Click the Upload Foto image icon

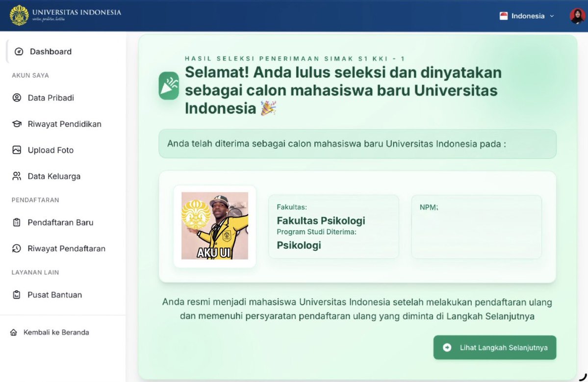tap(17, 150)
